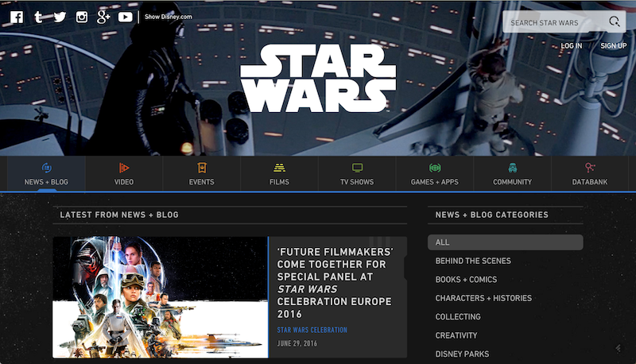Open the Twitter bird icon
Screen dimensions: 636x364
tap(60, 17)
